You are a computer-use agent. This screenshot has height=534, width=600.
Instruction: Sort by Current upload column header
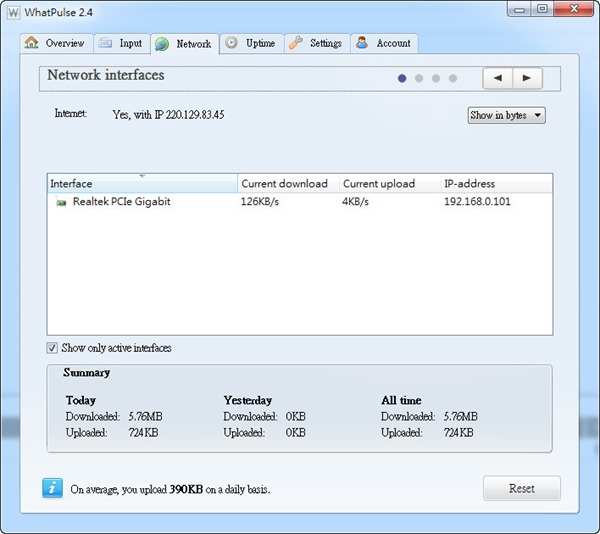(390, 184)
